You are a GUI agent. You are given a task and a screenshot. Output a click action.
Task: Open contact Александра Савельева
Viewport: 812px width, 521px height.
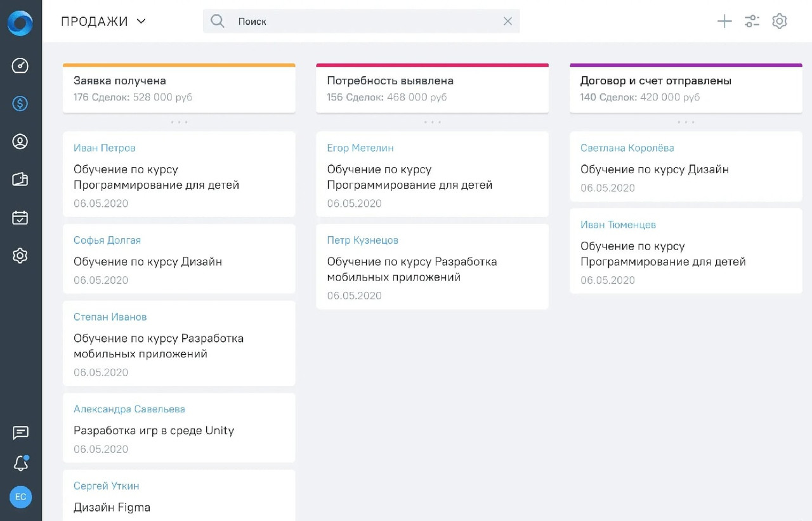coord(129,409)
